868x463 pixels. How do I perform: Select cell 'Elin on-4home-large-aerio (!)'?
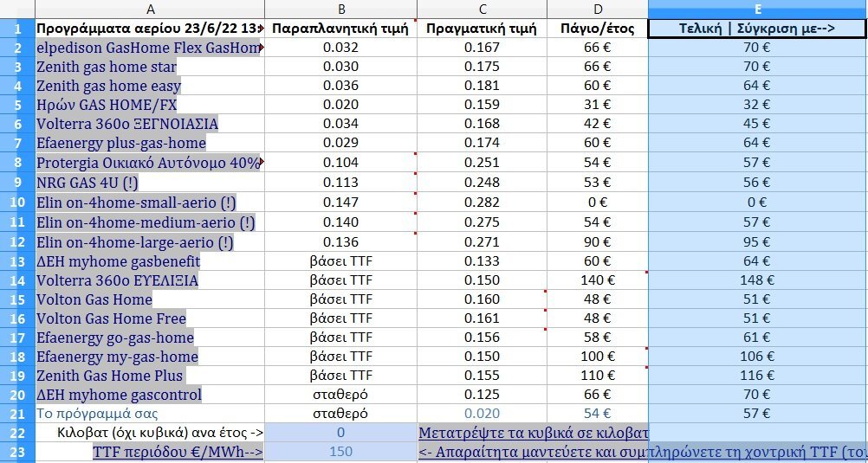150,242
